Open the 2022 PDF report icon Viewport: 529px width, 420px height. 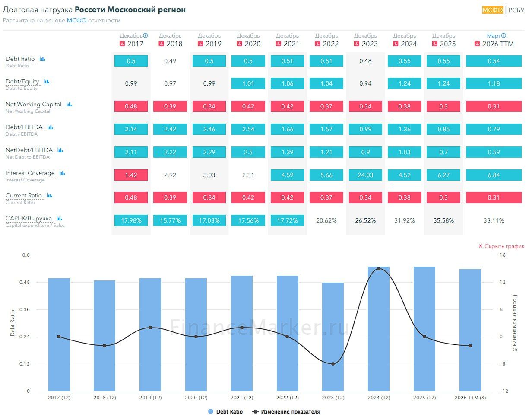coord(317,44)
